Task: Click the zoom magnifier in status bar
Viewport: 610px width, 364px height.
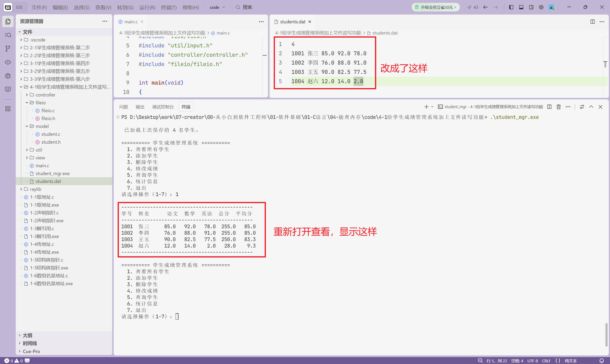Action: (x=480, y=361)
